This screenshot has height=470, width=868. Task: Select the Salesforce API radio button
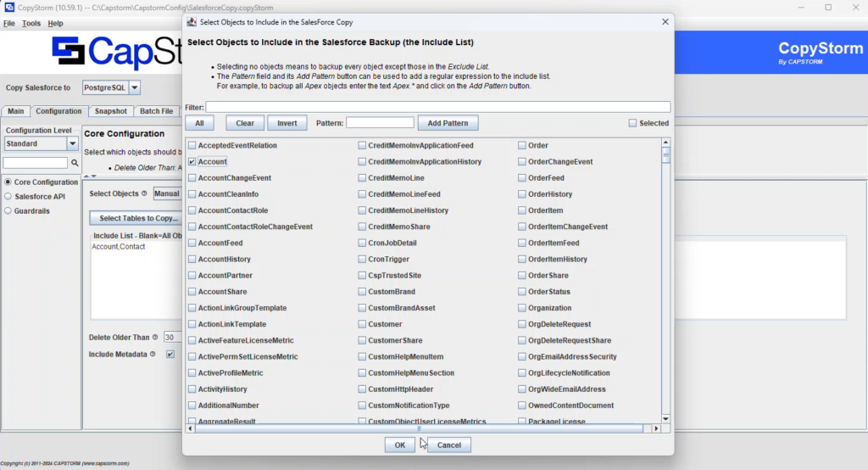pyautogui.click(x=8, y=196)
